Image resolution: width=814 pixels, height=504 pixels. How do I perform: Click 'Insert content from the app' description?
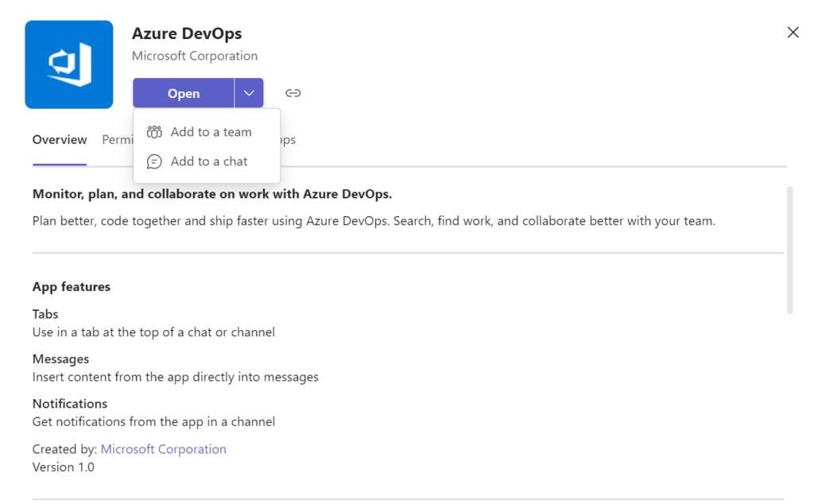point(176,377)
